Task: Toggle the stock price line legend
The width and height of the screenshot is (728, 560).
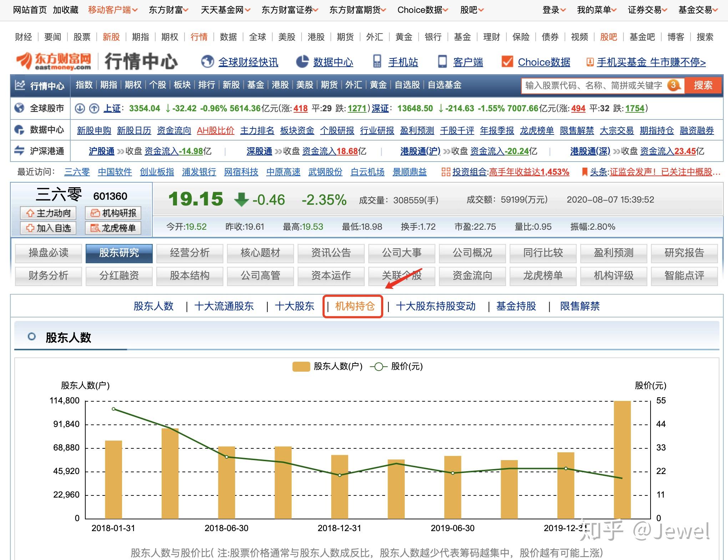Action: point(396,366)
